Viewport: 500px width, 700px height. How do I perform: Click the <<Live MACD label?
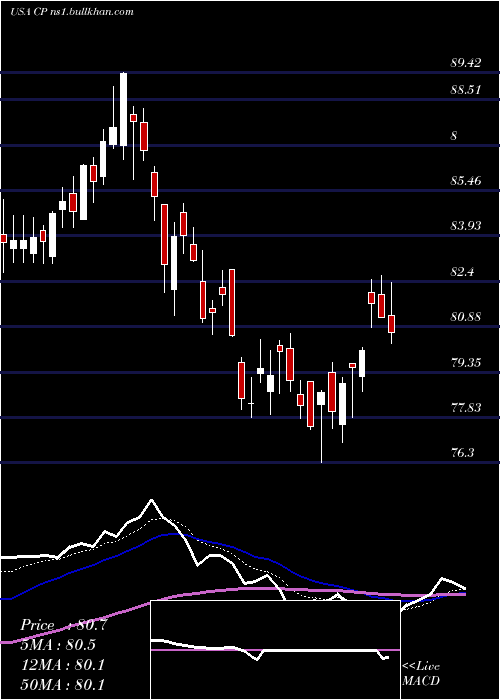click(x=421, y=673)
